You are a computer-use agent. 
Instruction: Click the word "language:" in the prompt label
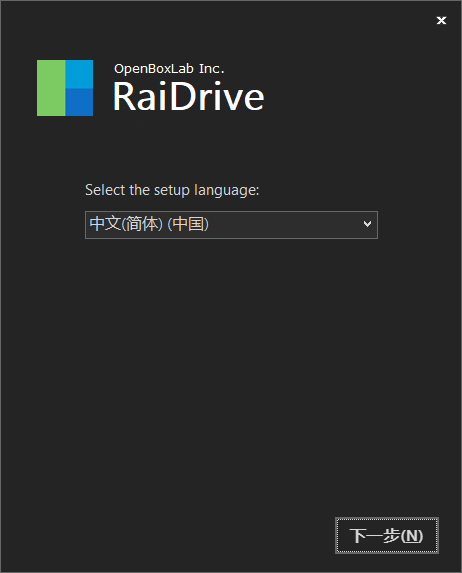[227, 190]
